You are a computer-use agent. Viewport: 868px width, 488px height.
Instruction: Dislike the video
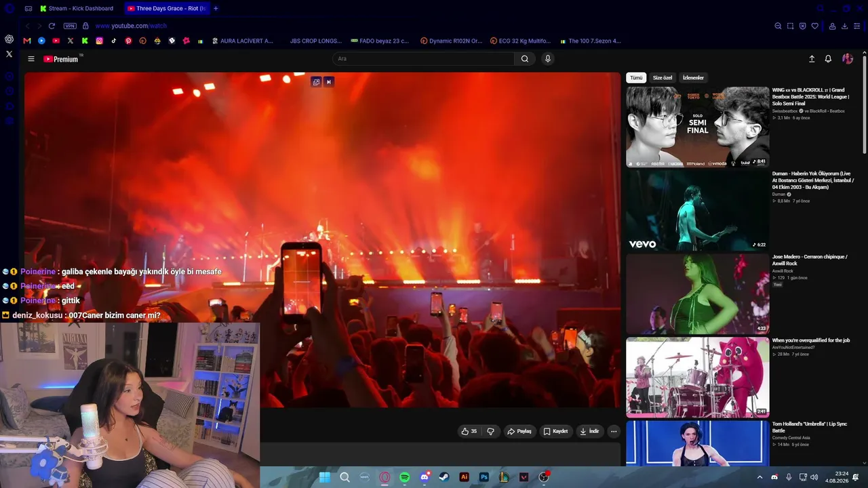(490, 431)
